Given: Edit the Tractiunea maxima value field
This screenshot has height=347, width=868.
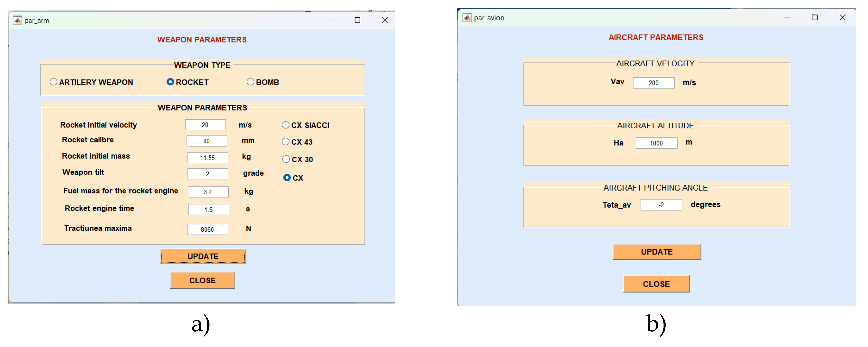Looking at the screenshot, I should pyautogui.click(x=208, y=229).
